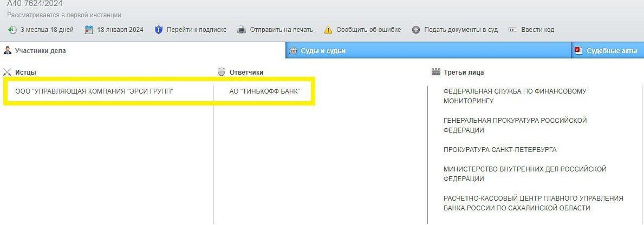Screen dimensions: 644x225
Task: Click the Перейти к подписке link
Action: [197, 30]
